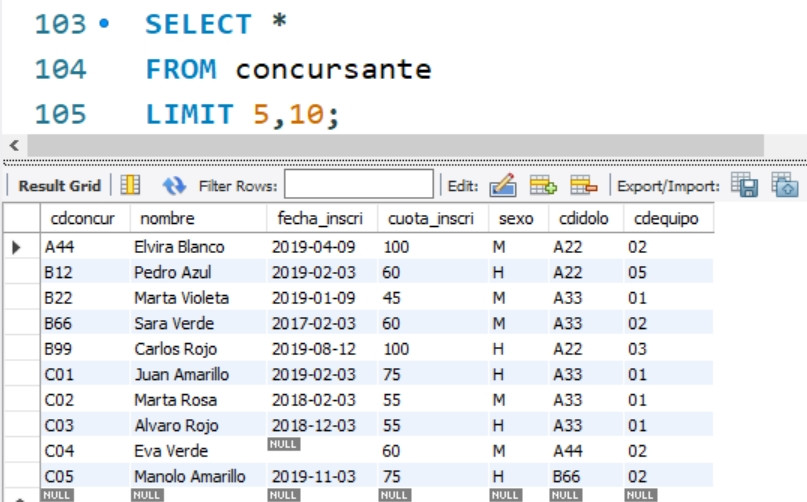The image size is (807, 502).
Task: Select the Elvira Blanco name cell
Action: [198, 247]
